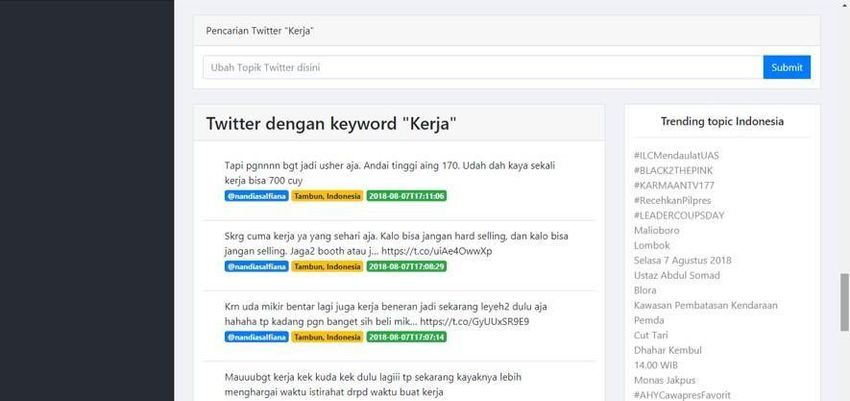This screenshot has width=850, height=401.
Task: Open the https://t.co/uiAe4OwwXp link
Action: (x=436, y=251)
